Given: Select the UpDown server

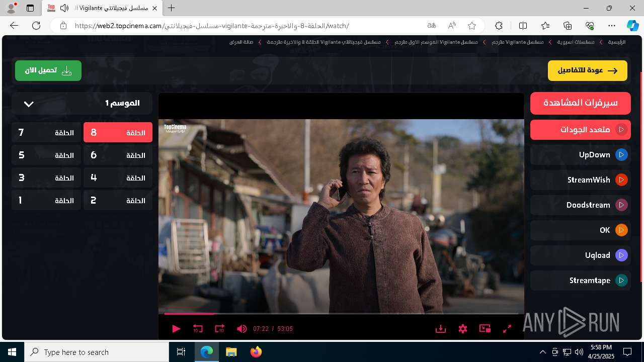Looking at the screenshot, I should click(x=581, y=155).
